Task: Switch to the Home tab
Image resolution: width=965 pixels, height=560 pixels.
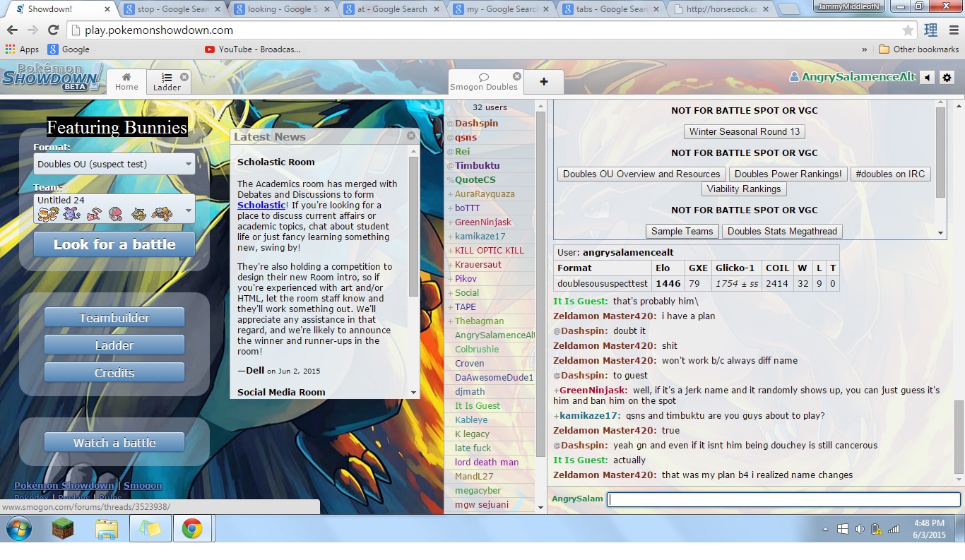Action: tap(126, 82)
